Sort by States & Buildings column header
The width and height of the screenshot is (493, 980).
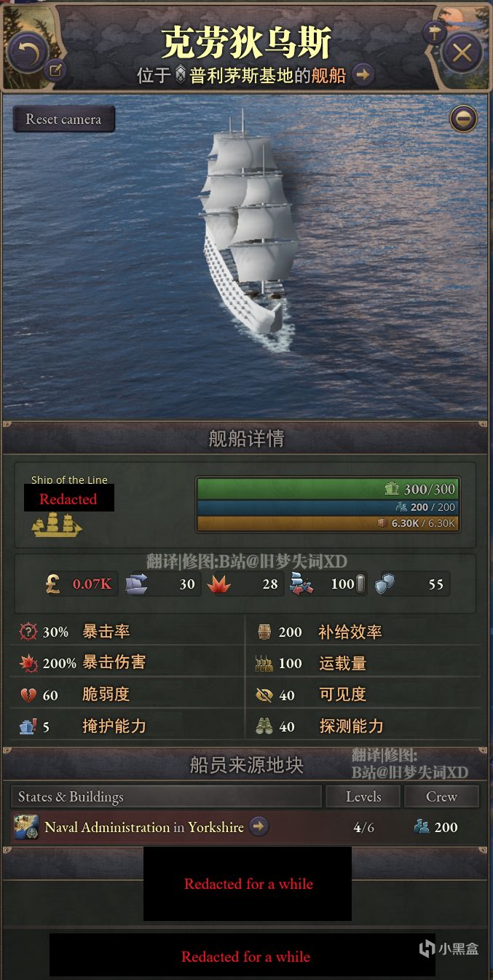[x=166, y=797]
